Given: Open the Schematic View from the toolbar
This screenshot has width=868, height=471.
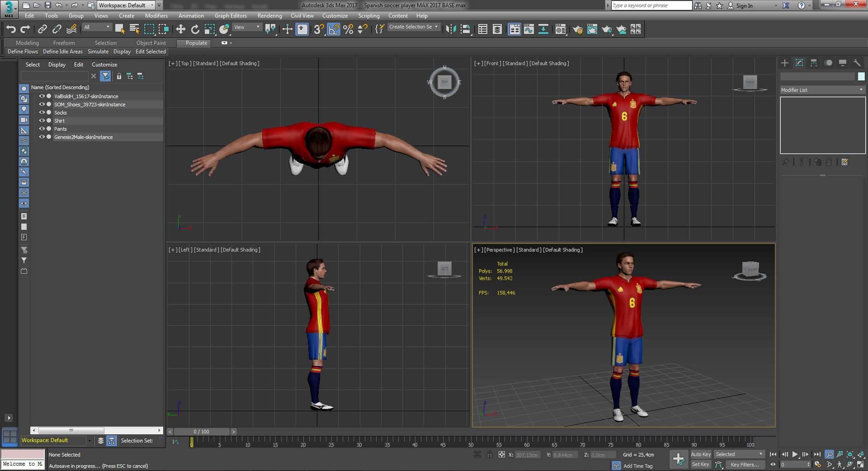Looking at the screenshot, I should 543,29.
